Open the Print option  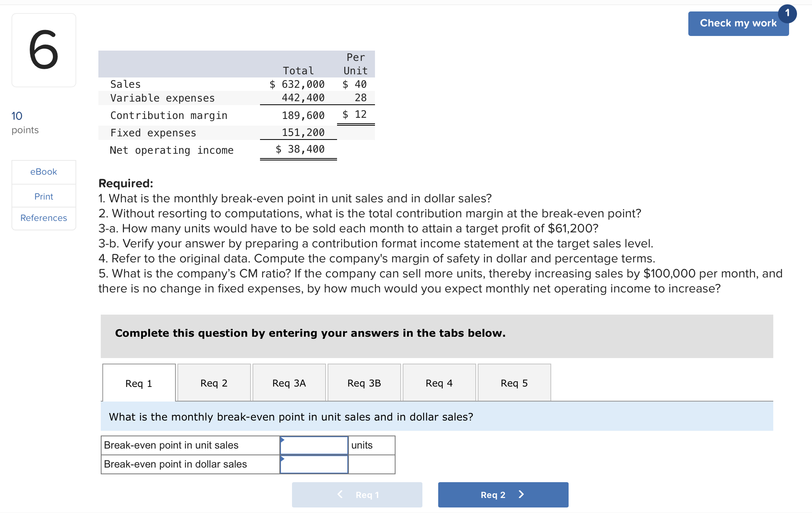coord(43,196)
